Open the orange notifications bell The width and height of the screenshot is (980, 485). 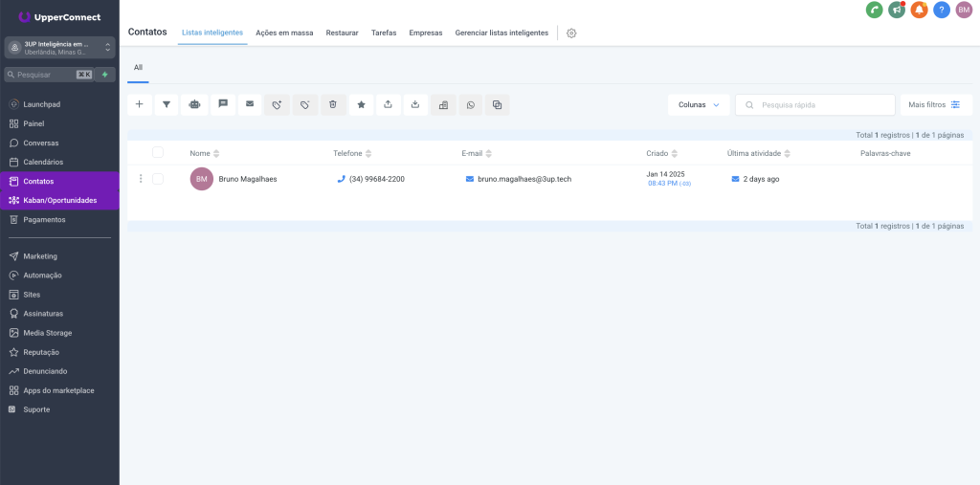[x=919, y=10]
